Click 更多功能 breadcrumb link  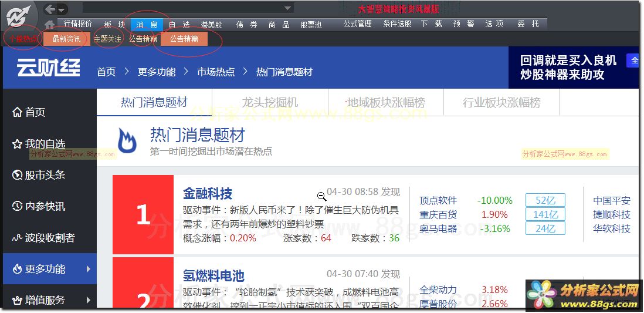click(x=157, y=72)
